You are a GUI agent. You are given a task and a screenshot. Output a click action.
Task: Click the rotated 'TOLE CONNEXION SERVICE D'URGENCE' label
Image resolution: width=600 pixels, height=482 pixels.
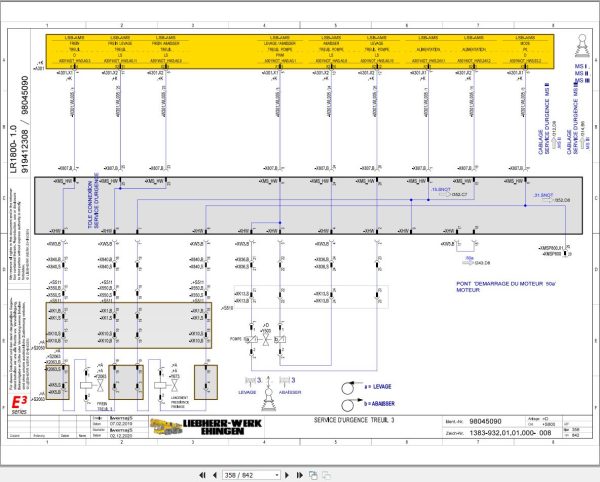click(93, 202)
